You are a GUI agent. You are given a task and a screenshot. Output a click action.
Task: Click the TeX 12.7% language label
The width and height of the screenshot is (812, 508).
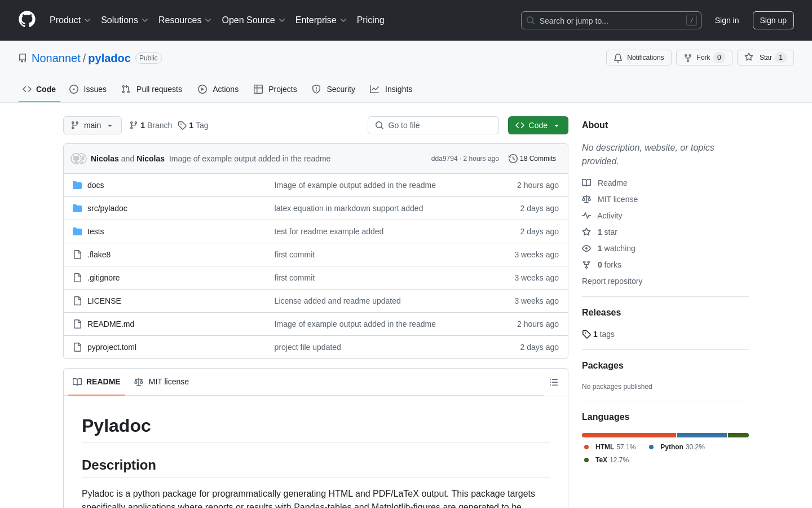(x=606, y=460)
